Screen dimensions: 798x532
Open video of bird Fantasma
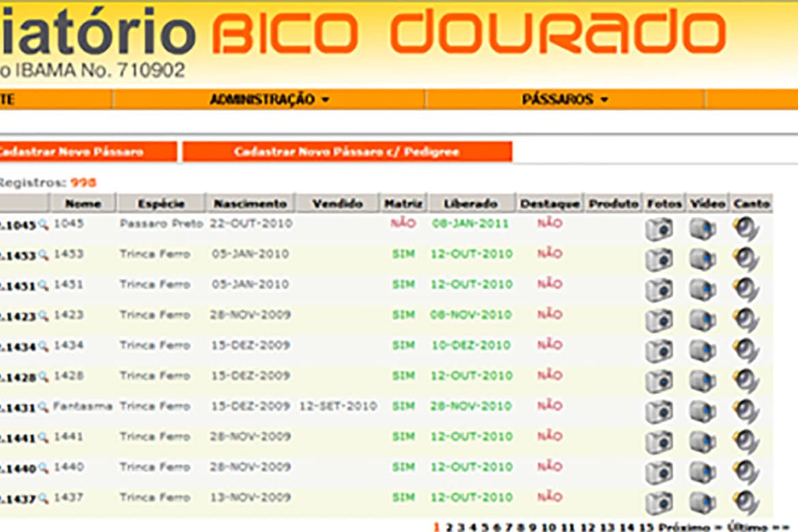pos(703,413)
